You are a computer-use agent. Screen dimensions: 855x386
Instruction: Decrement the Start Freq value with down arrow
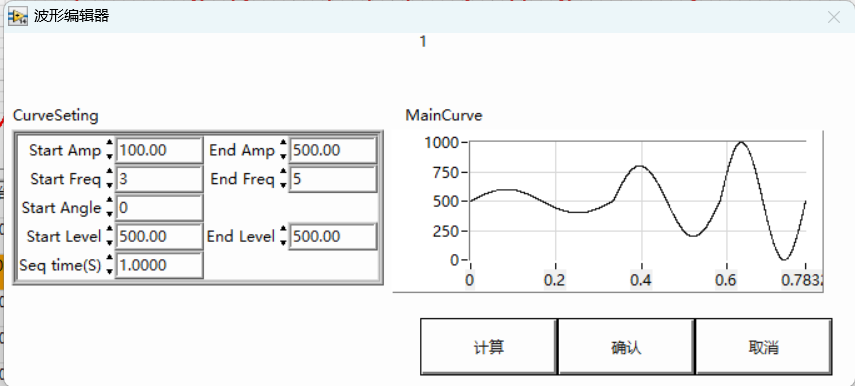[110, 185]
